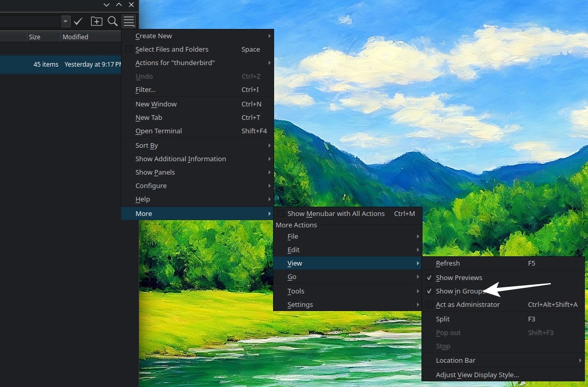Screen dimensions: 588x387
Task: Select New Tab menu entry
Action: coord(198,118)
